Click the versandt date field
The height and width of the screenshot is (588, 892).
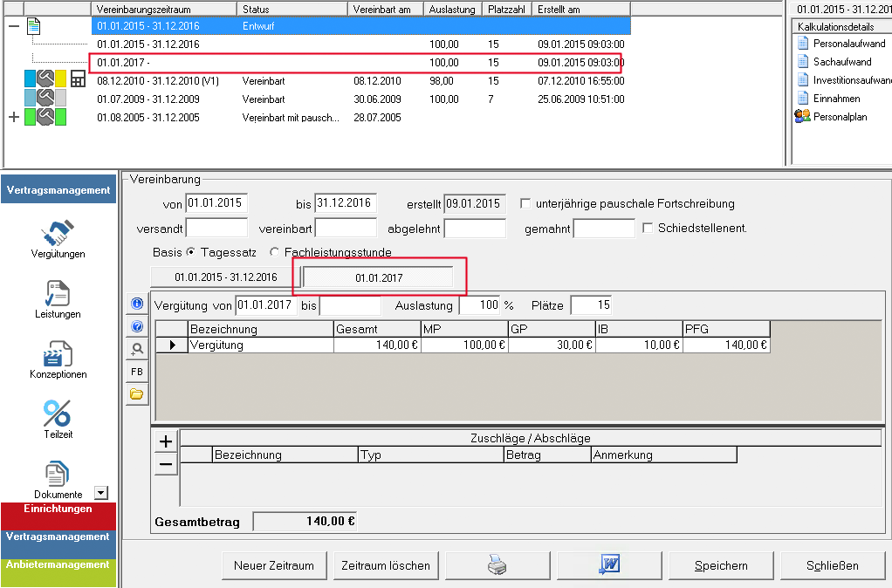(x=216, y=228)
